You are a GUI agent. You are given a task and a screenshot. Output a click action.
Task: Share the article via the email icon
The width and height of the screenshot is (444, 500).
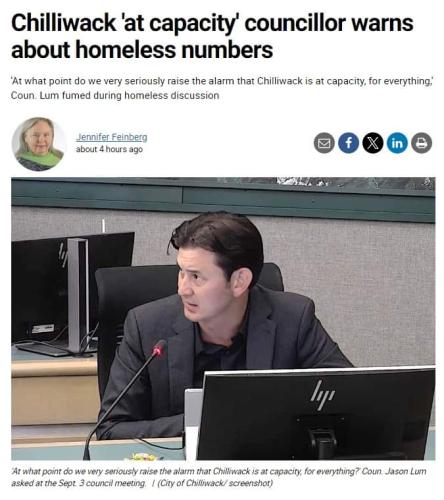coord(324,143)
